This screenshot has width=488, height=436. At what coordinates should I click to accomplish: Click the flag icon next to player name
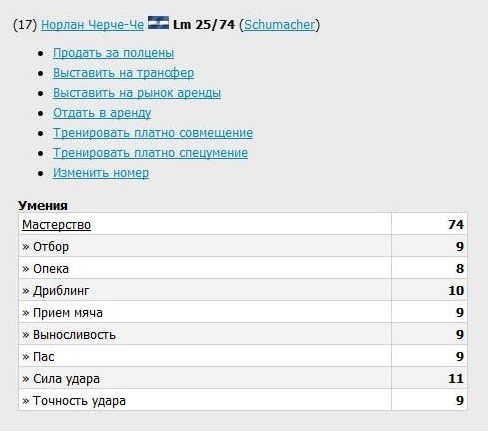click(158, 23)
